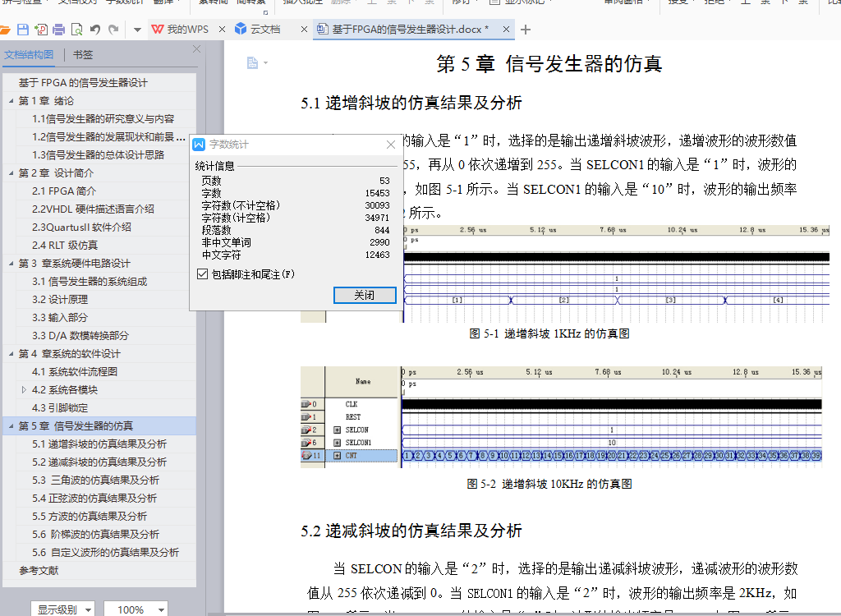The width and height of the screenshot is (841, 616).
Task: Switch to 文档结构图 panel tab
Action: point(29,55)
